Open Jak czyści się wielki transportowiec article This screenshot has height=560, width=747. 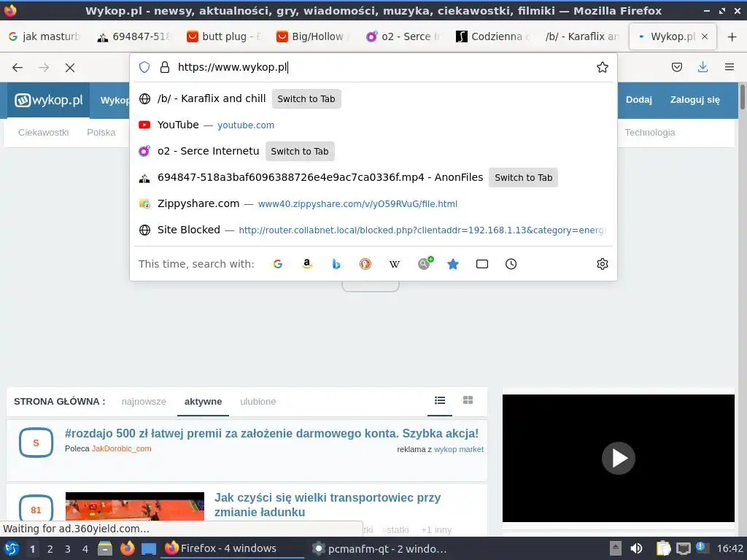[x=328, y=505]
